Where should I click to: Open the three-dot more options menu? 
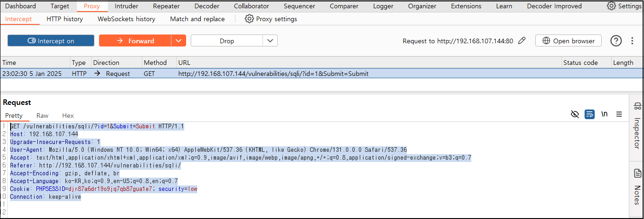(632, 40)
